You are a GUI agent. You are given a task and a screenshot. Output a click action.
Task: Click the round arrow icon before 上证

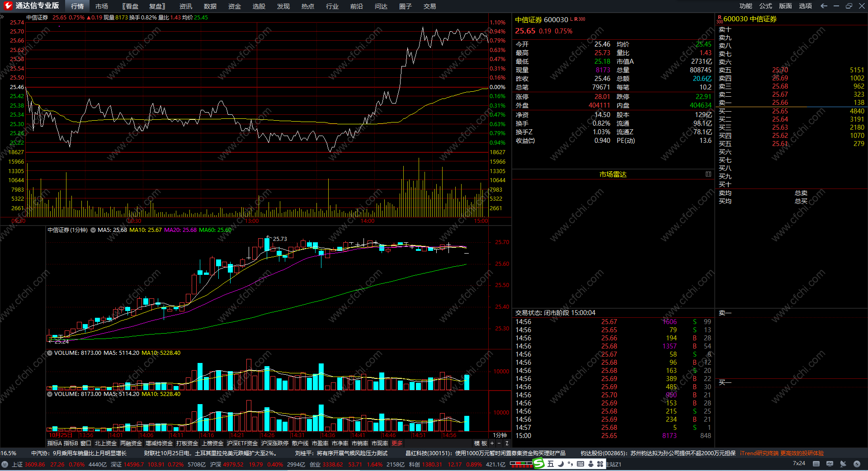pyautogui.click(x=5, y=464)
